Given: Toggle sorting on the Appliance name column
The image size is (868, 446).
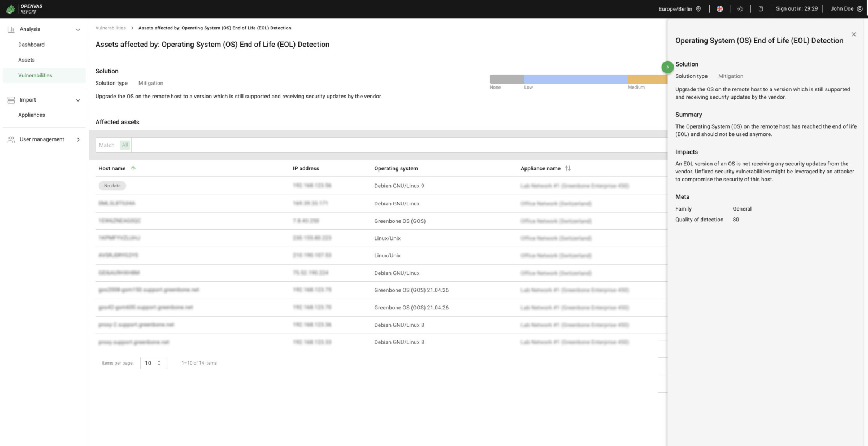Looking at the screenshot, I should (568, 168).
